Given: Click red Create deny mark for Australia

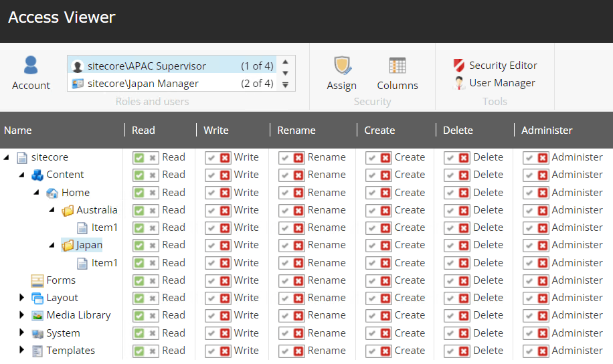Looking at the screenshot, I should pyautogui.click(x=385, y=211).
